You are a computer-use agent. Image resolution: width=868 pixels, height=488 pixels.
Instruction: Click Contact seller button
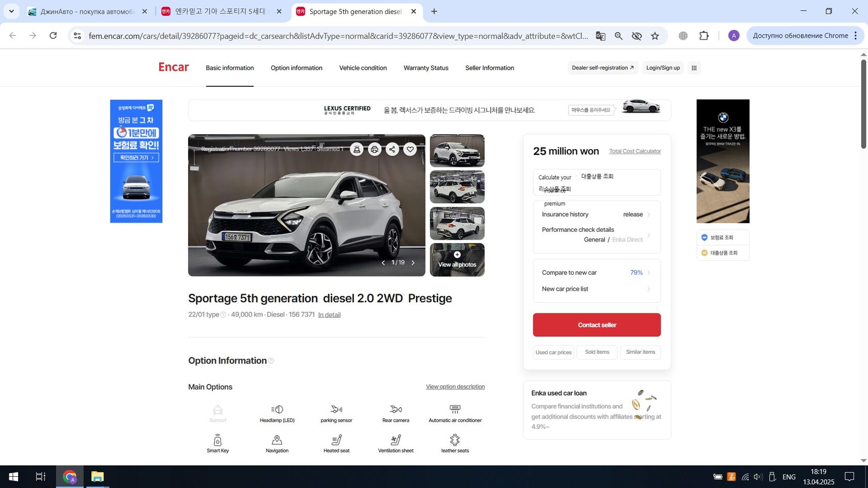click(597, 325)
